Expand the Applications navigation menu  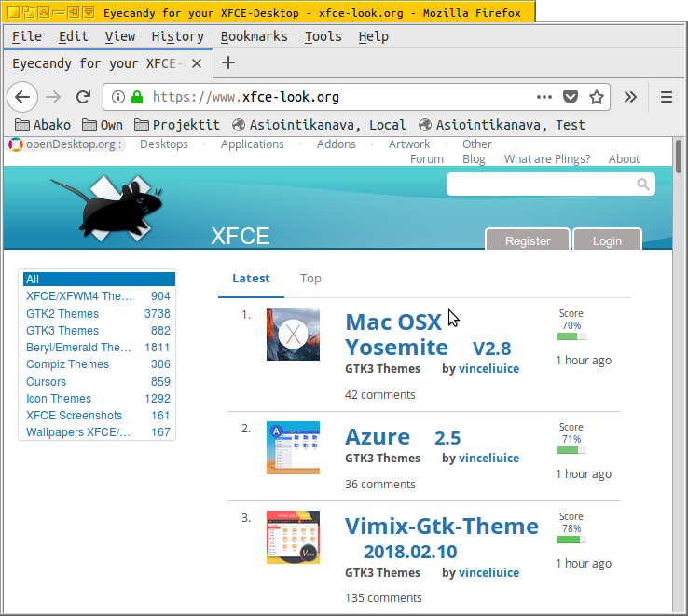click(x=253, y=144)
